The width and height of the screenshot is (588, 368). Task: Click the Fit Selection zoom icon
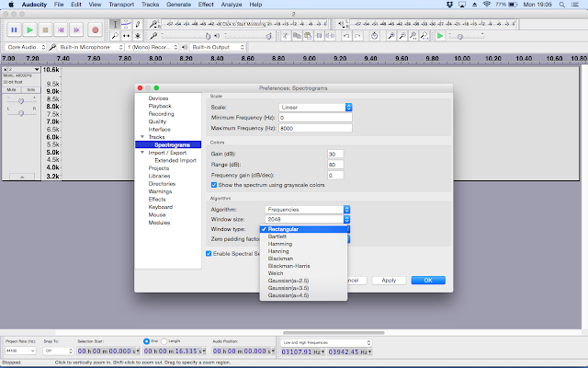point(413,36)
